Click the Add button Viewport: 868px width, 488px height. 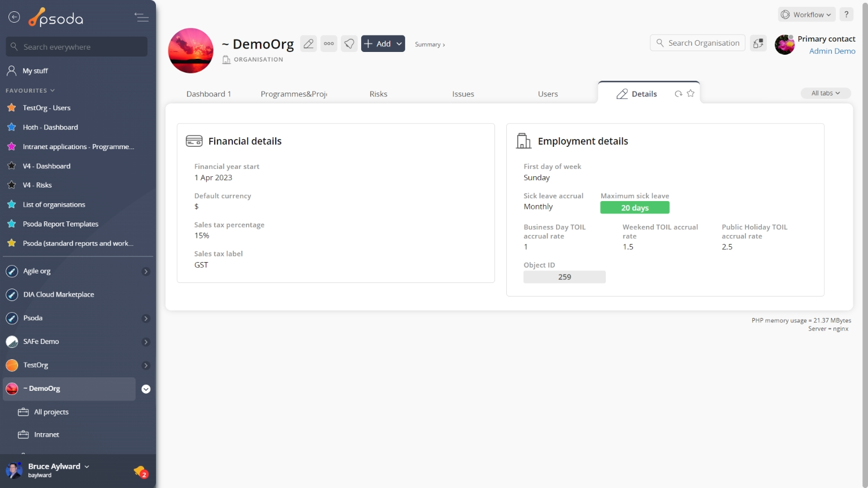(377, 43)
